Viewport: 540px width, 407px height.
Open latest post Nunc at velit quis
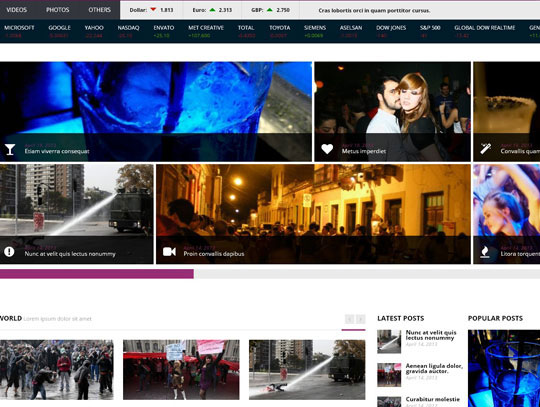point(431,335)
